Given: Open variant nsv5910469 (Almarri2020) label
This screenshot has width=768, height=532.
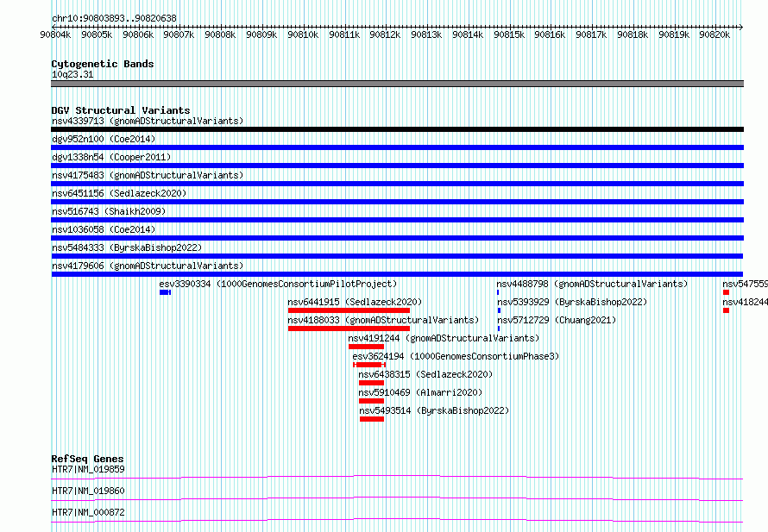Looking at the screenshot, I should pyautogui.click(x=420, y=392).
